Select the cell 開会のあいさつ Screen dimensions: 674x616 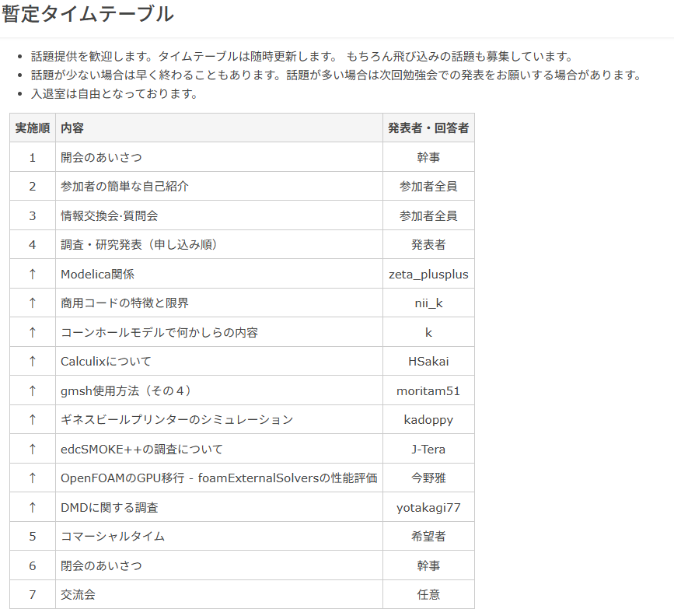pos(219,157)
